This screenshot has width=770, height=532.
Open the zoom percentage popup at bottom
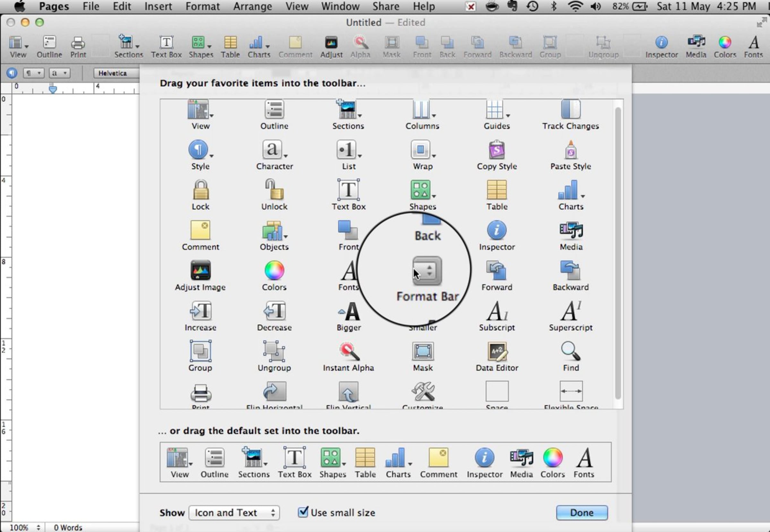(x=25, y=527)
